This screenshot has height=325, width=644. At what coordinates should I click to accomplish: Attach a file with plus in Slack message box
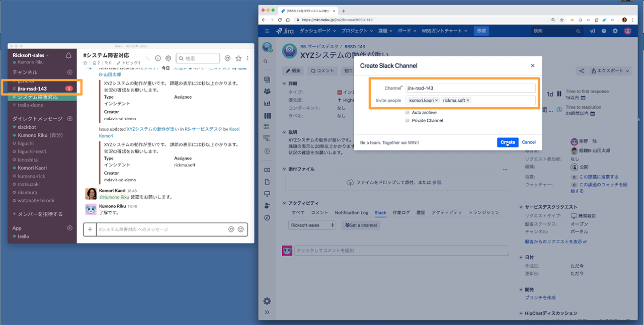pyautogui.click(x=90, y=229)
